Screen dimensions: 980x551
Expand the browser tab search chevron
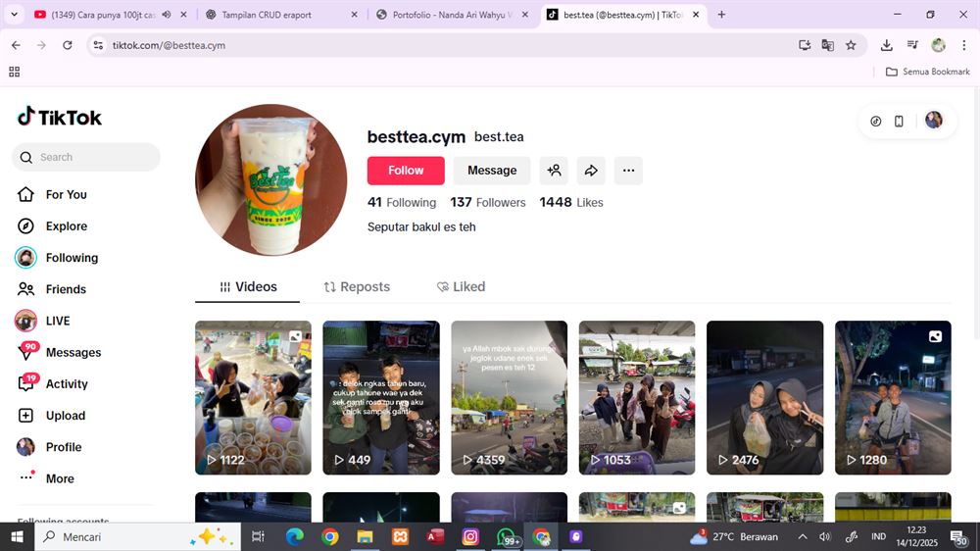tap(13, 15)
